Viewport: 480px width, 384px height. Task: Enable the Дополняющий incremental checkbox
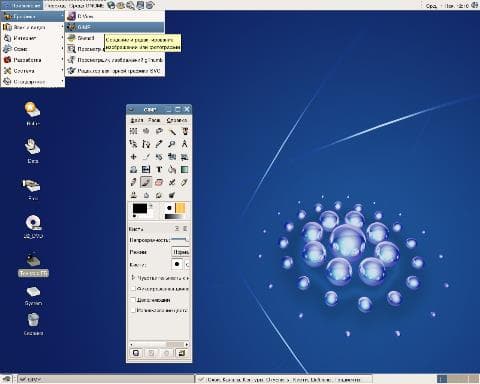(134, 300)
